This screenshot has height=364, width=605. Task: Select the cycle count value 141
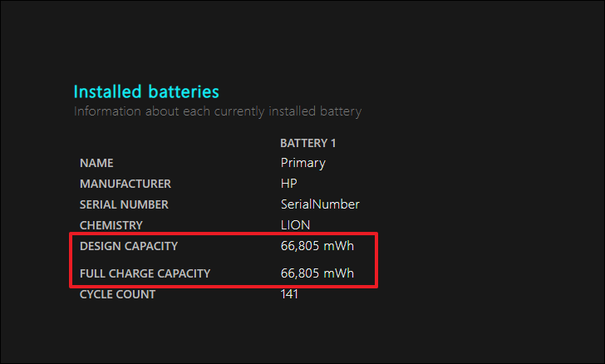coord(289,294)
